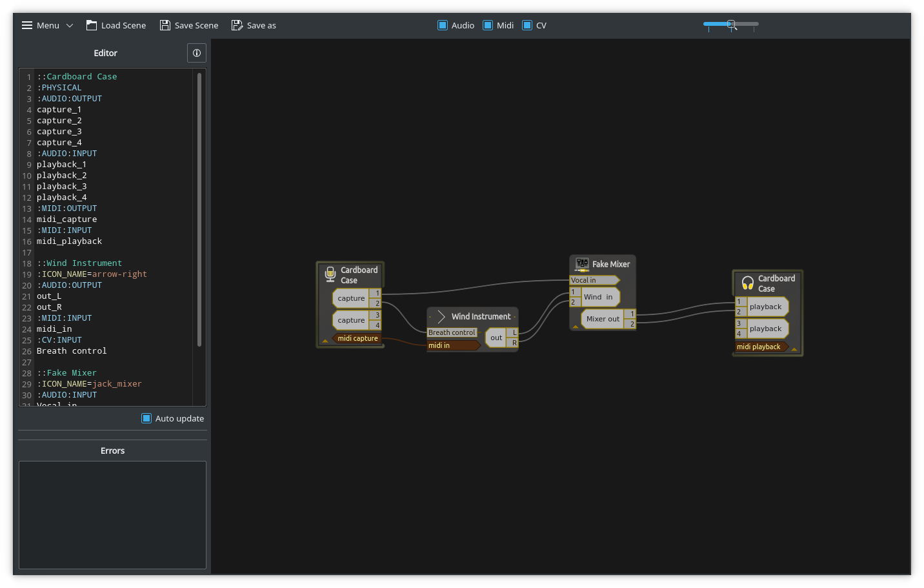
Task: Click the headphones icon on Cardboard Case playback box
Action: point(748,283)
